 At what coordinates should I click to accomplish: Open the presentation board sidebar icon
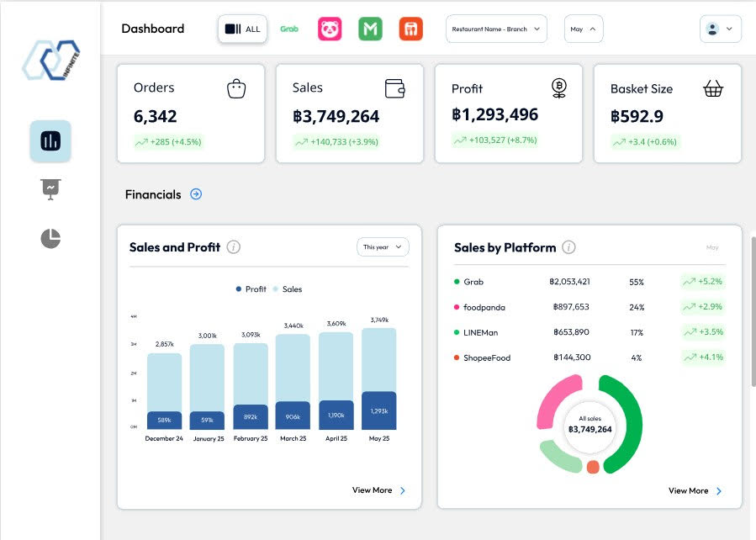pyautogui.click(x=50, y=189)
